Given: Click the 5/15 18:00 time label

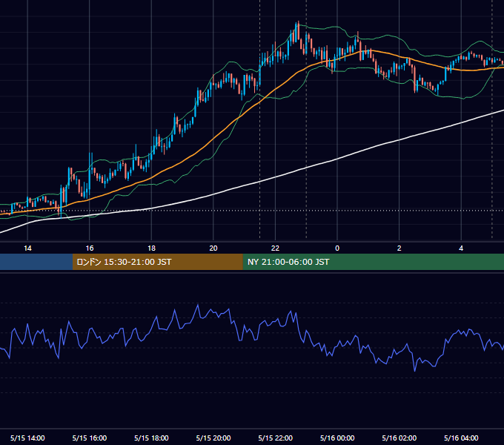Looking at the screenshot, I should [x=151, y=438].
